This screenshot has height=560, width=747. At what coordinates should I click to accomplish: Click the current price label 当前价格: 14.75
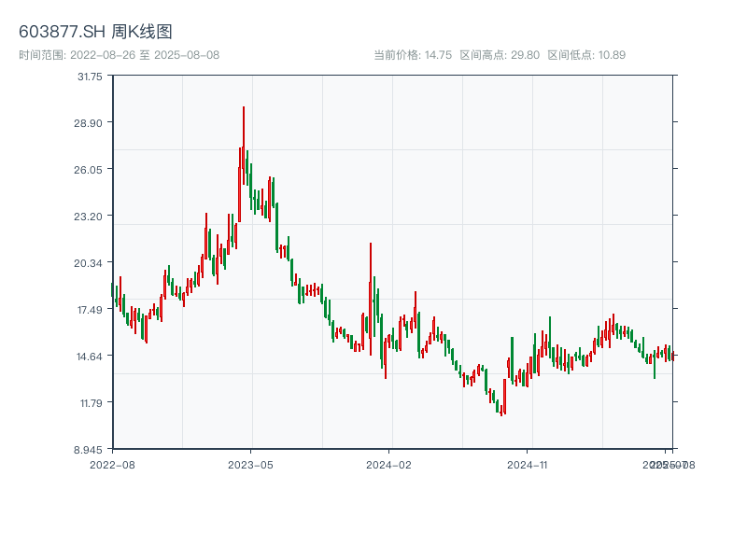coord(413,55)
